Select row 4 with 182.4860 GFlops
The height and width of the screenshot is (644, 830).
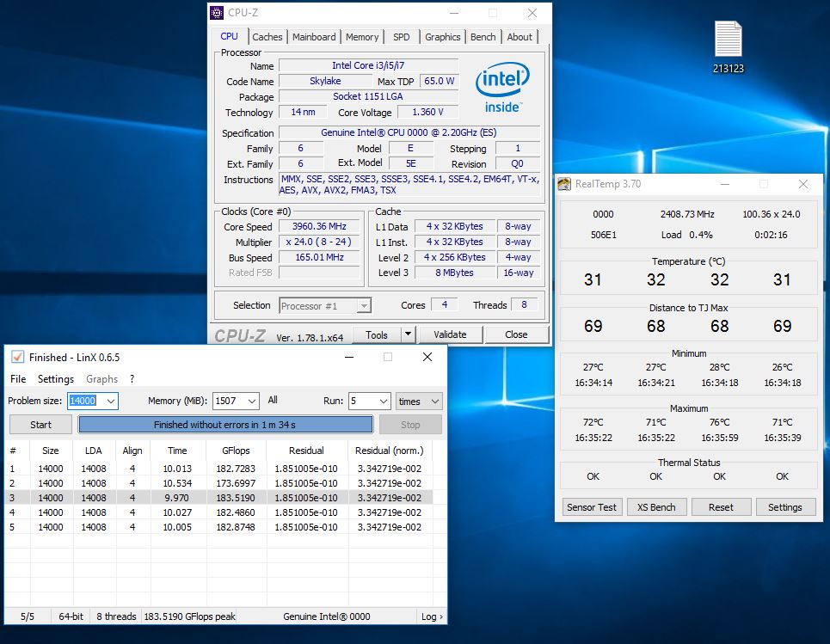(x=218, y=512)
